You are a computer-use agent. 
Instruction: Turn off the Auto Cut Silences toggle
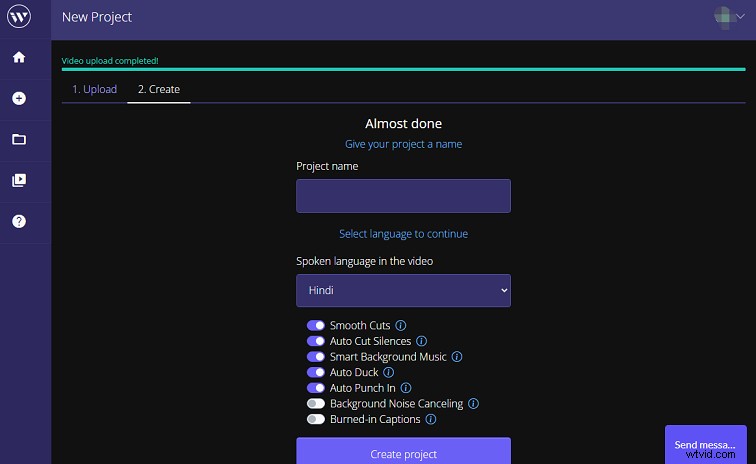pyautogui.click(x=316, y=341)
